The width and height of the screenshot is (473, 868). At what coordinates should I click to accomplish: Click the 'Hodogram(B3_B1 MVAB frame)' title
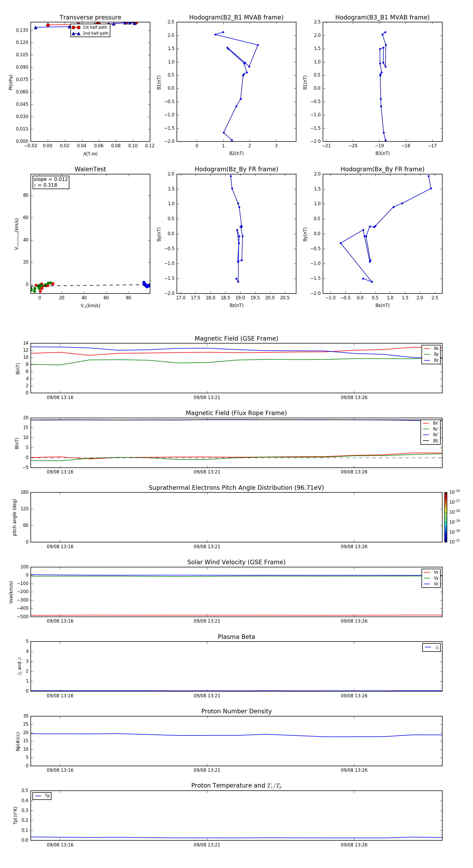pos(382,18)
